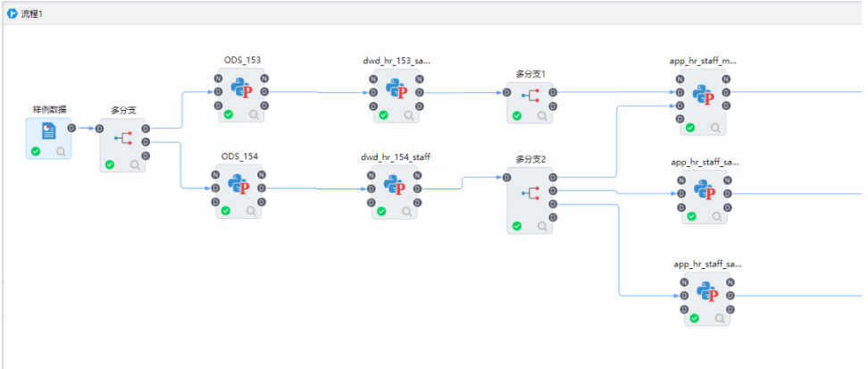Select the ODS_153 Python node icon

pyautogui.click(x=241, y=90)
